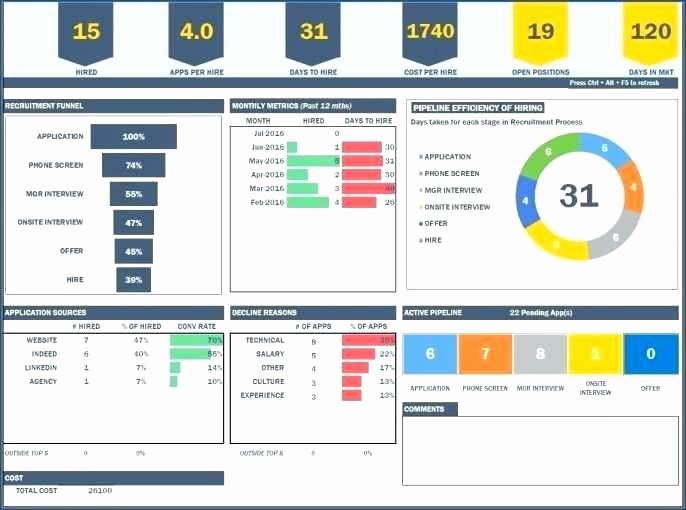Click the Technical decline reason row
The image size is (686, 510).
tap(313, 340)
